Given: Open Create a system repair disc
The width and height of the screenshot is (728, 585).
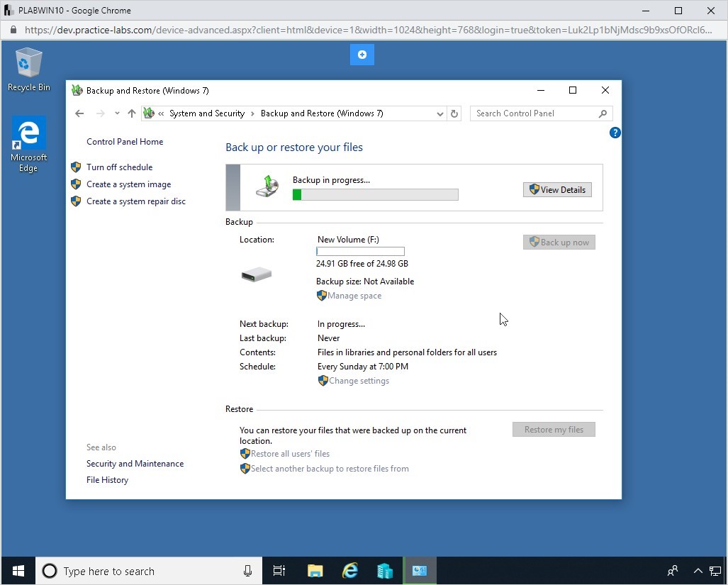Looking at the screenshot, I should pos(136,201).
